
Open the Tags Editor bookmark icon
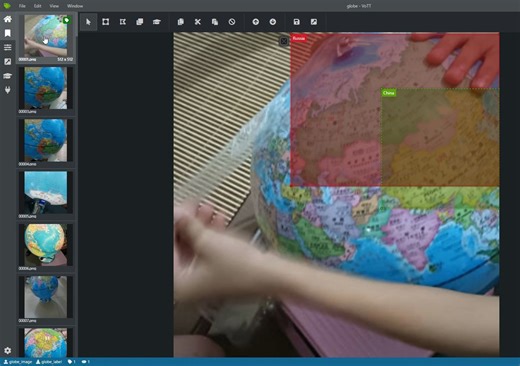click(8, 33)
